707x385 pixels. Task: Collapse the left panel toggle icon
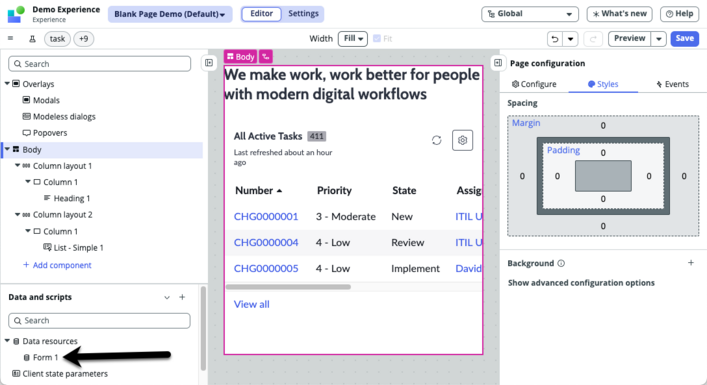[209, 63]
